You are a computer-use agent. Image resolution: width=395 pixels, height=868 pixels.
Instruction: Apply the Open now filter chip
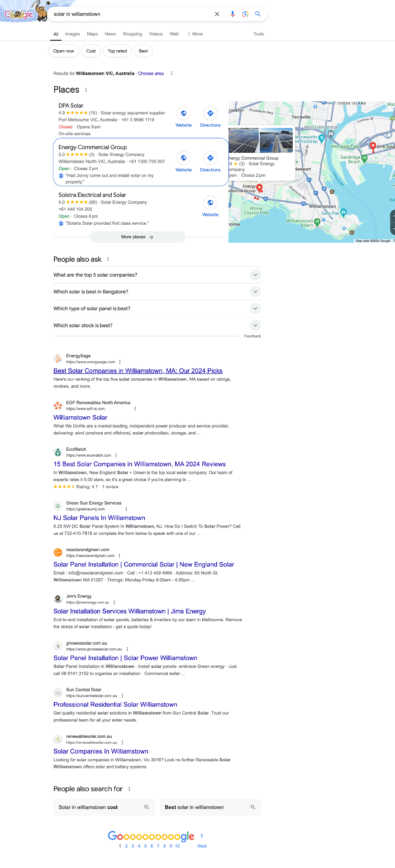tap(64, 51)
